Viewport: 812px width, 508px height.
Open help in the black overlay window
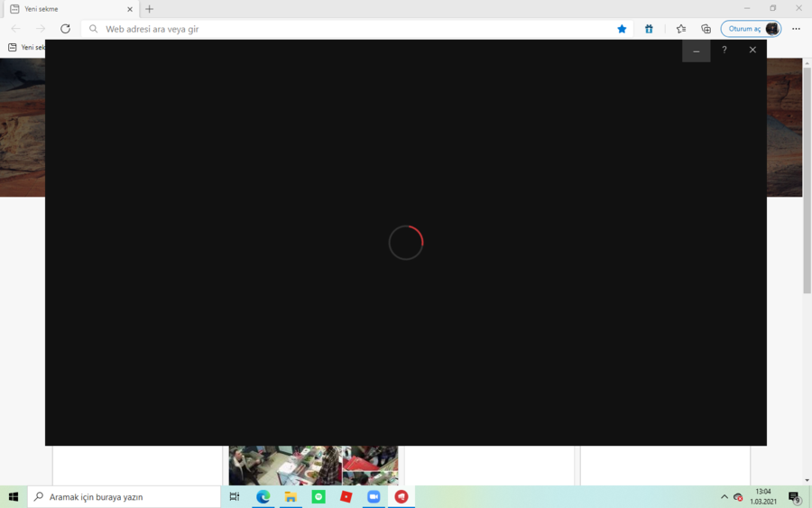click(724, 51)
